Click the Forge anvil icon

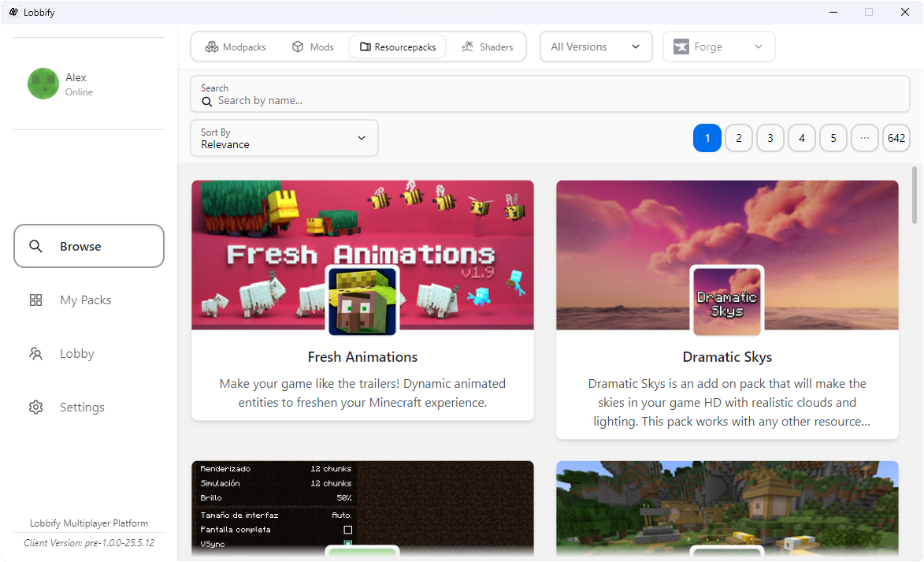681,47
